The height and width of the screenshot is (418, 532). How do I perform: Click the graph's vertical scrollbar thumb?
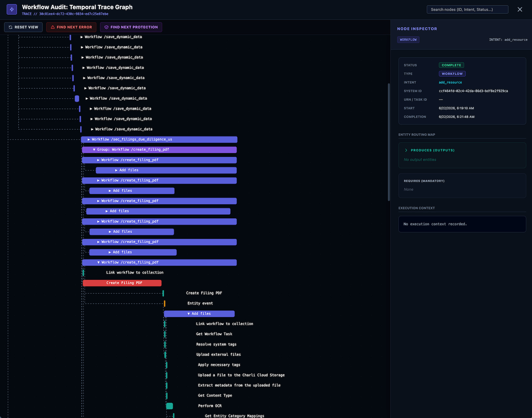pos(389,142)
